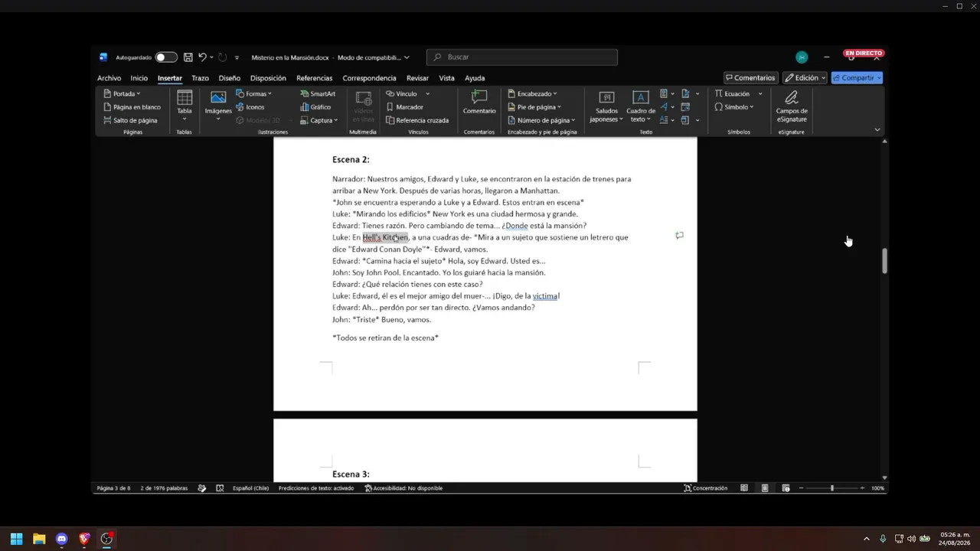
Task: Switch to Web Layout view in status bar
Action: coord(786,488)
